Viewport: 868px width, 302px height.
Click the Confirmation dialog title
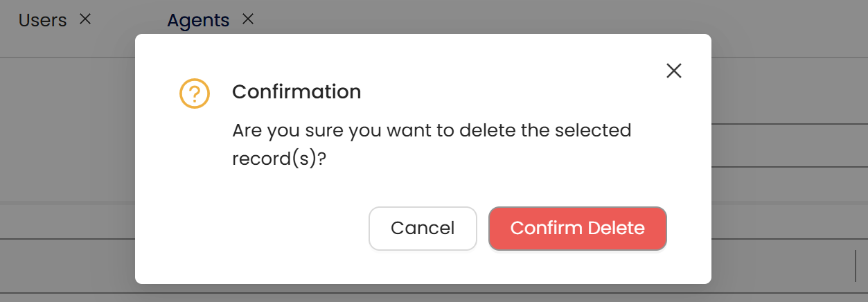click(296, 91)
